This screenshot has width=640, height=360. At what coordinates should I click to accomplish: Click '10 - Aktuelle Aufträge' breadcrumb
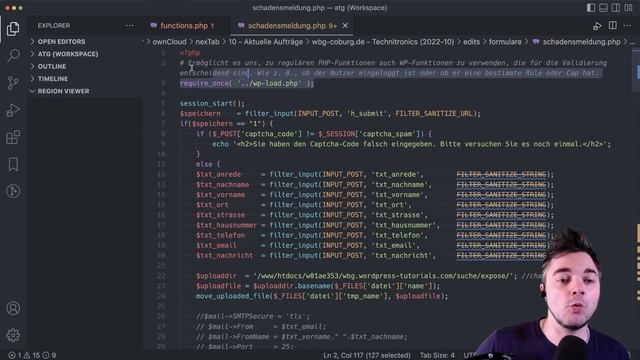pos(266,42)
